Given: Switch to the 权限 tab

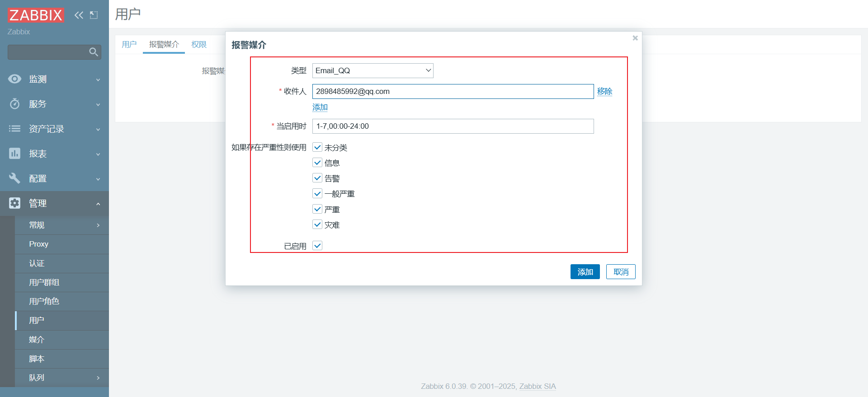Looking at the screenshot, I should coord(198,44).
